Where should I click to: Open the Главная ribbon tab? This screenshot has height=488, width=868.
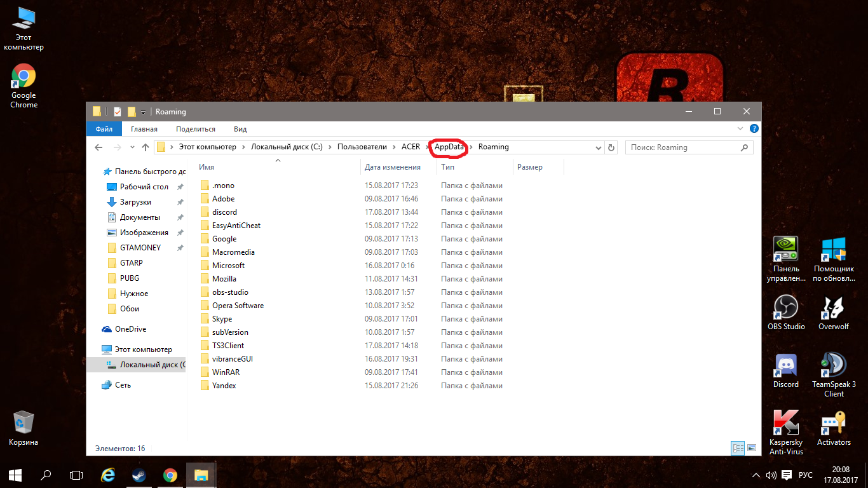(144, 129)
